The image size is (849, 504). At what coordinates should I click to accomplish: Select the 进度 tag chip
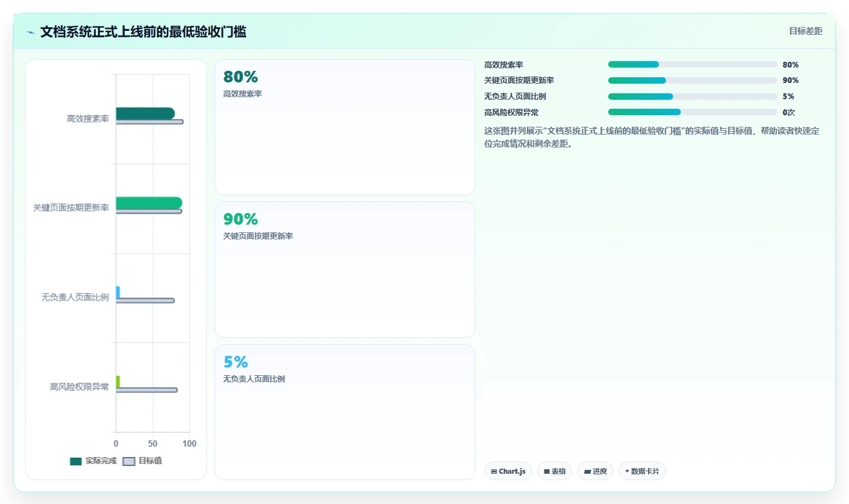click(595, 471)
